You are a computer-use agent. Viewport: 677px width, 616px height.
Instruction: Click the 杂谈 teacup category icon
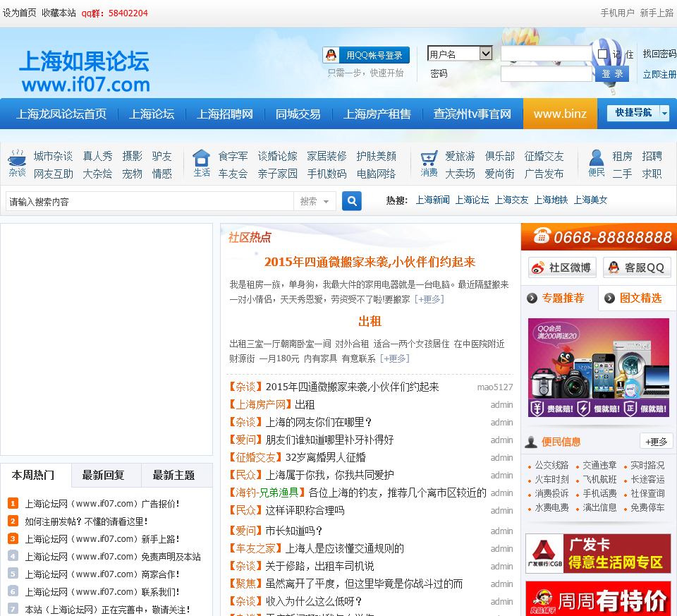click(17, 158)
